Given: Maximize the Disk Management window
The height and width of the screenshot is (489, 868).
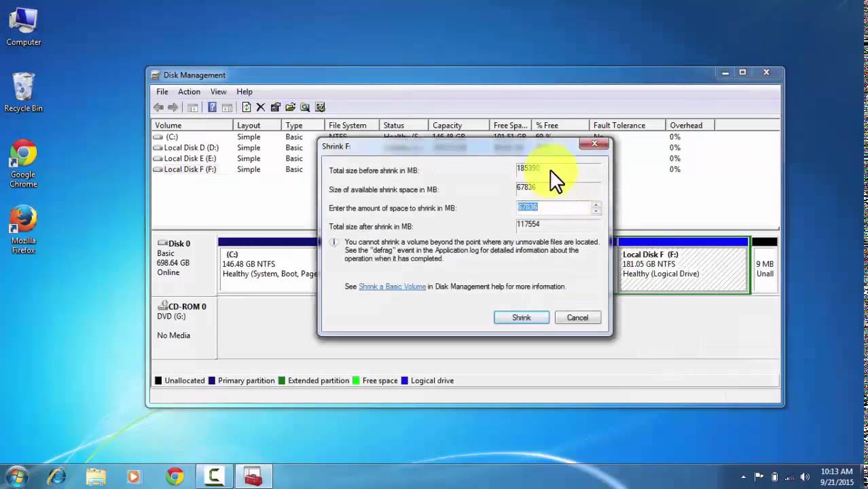Looking at the screenshot, I should tap(742, 73).
